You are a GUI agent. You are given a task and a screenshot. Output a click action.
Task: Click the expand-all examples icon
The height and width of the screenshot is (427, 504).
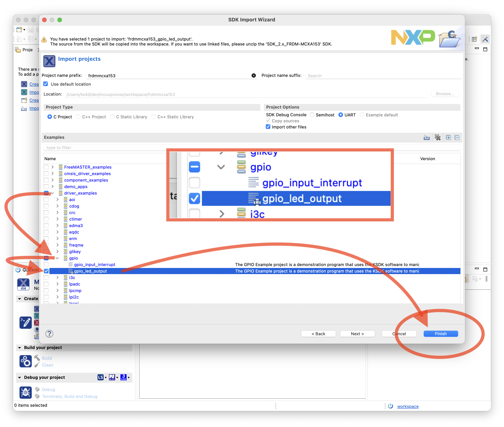pos(448,137)
